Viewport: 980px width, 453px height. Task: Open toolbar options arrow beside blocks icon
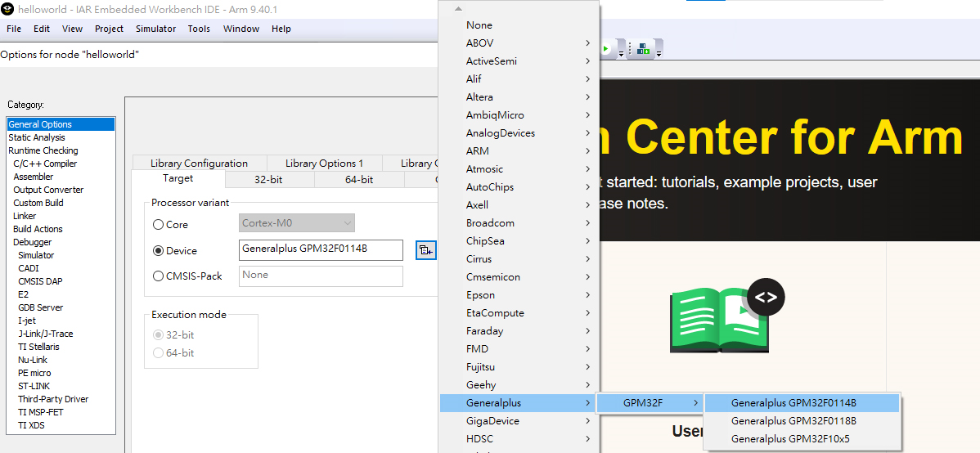(x=659, y=54)
